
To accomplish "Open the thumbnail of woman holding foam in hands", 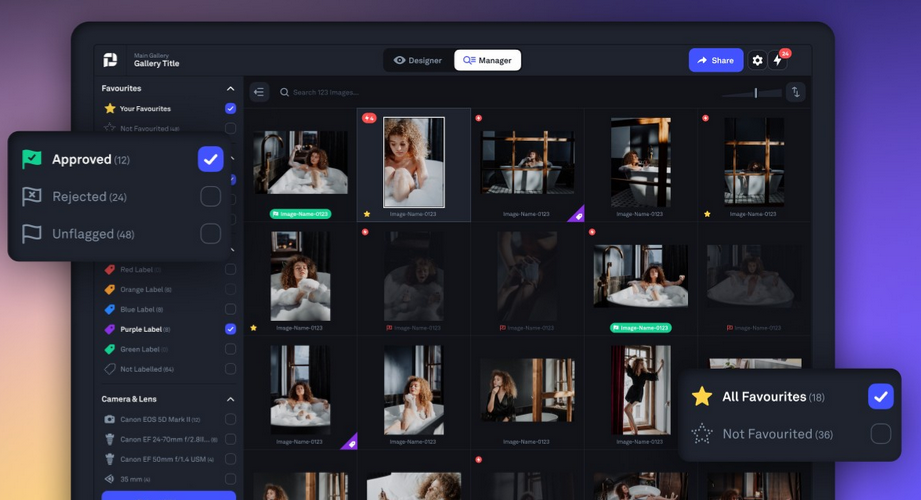I will click(300, 276).
